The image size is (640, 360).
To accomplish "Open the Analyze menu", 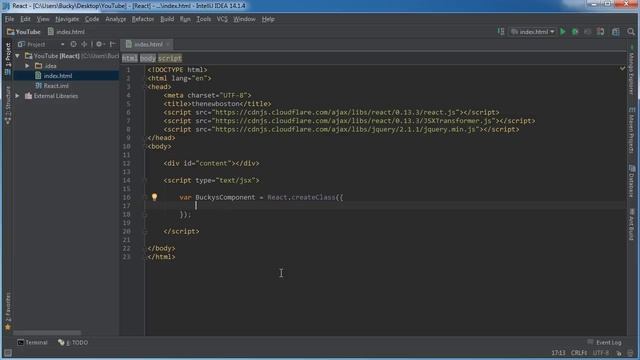I will point(116,19).
